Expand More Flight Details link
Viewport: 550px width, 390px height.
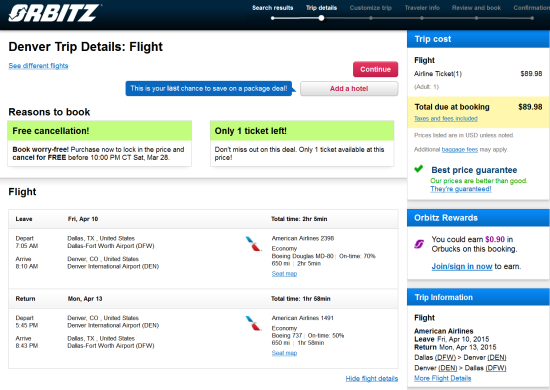point(442,378)
